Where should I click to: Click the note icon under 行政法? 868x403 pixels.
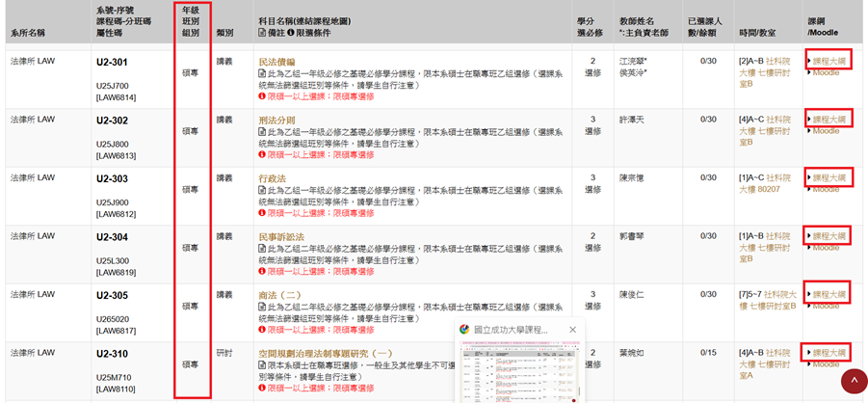coord(263,191)
